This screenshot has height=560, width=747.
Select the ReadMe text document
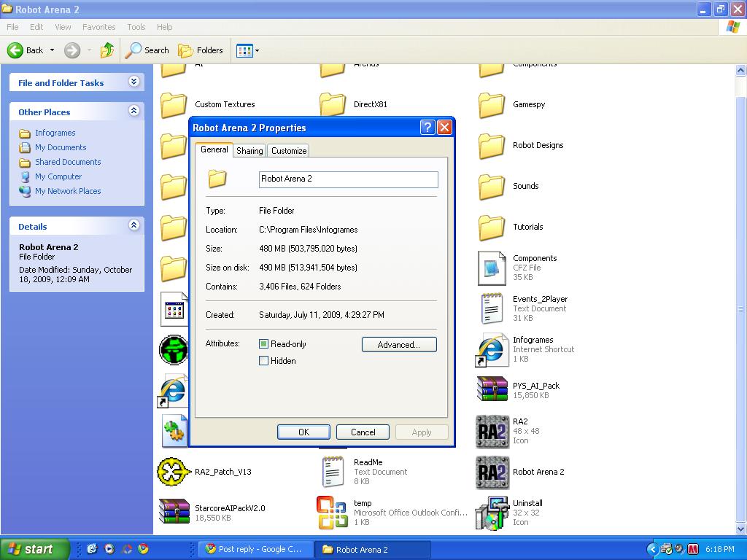[365, 472]
